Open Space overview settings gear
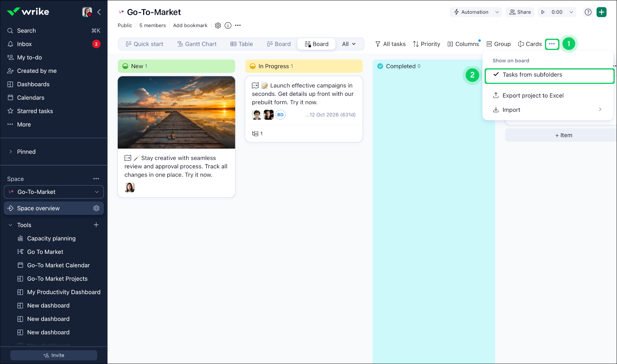The image size is (617, 364). [96, 208]
